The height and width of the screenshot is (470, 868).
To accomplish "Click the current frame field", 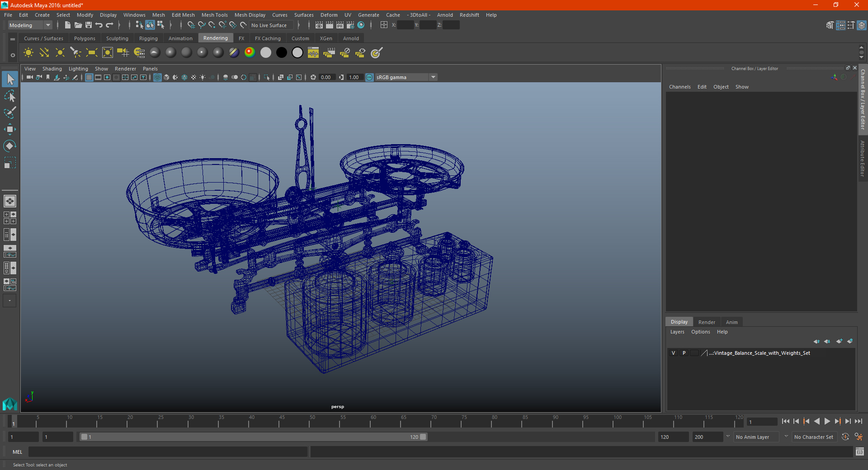I will point(761,422).
